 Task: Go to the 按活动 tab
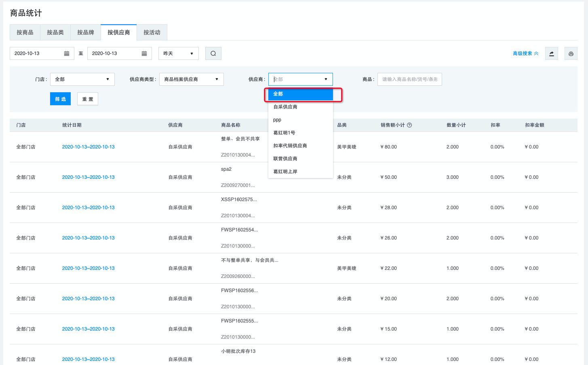pyautogui.click(x=152, y=32)
